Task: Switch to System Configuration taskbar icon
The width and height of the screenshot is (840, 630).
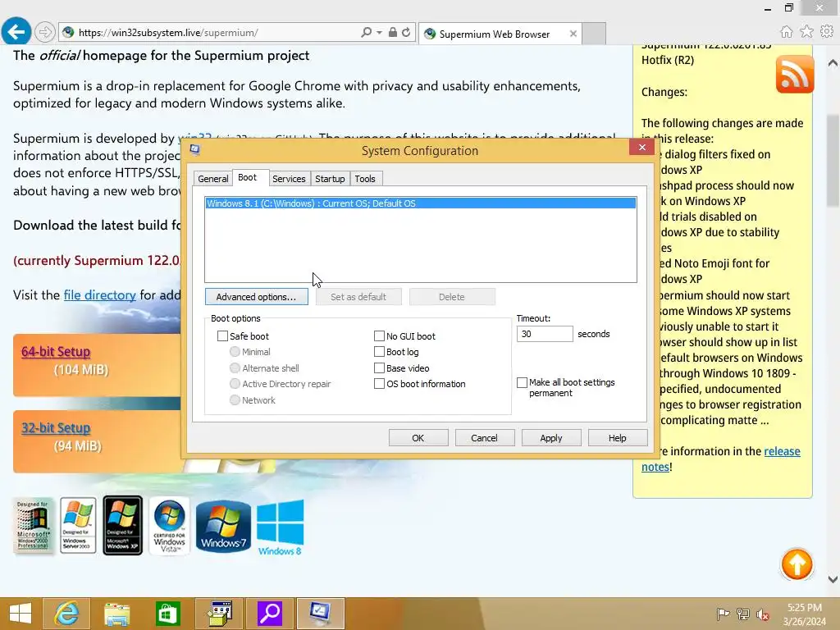Action: click(x=320, y=614)
